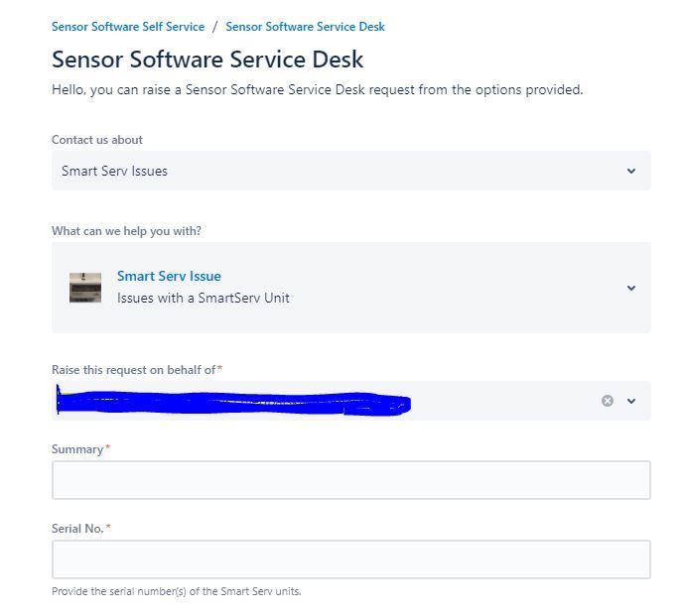Clear the selected requester with the X icon
The height and width of the screenshot is (616, 685).
[x=607, y=401]
